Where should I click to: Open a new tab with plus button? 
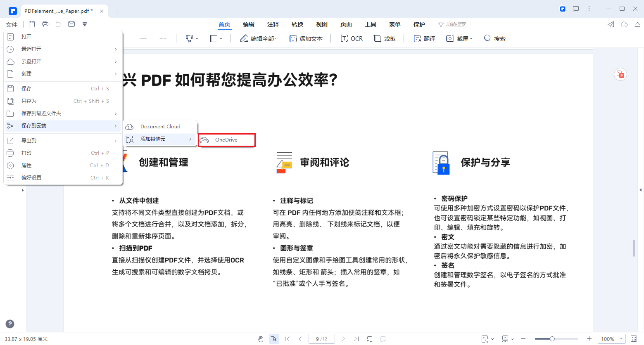[117, 11]
